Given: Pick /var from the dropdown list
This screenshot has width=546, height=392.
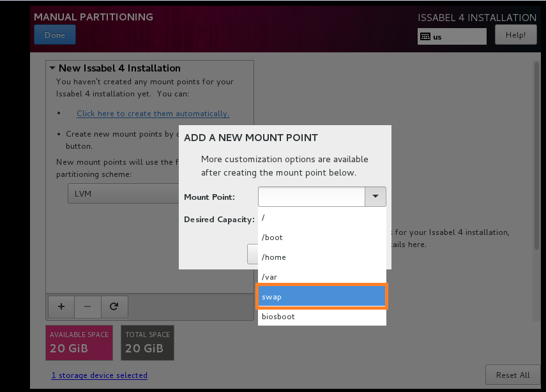Looking at the screenshot, I should tap(322, 277).
